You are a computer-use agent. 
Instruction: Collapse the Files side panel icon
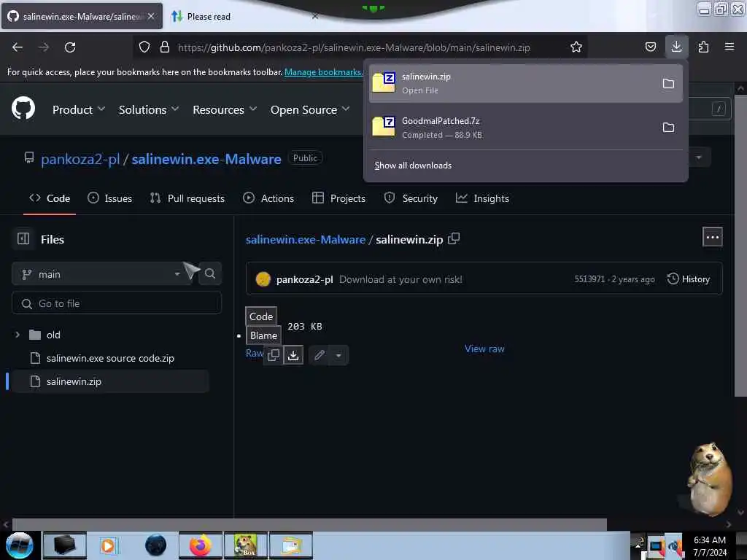coord(23,238)
